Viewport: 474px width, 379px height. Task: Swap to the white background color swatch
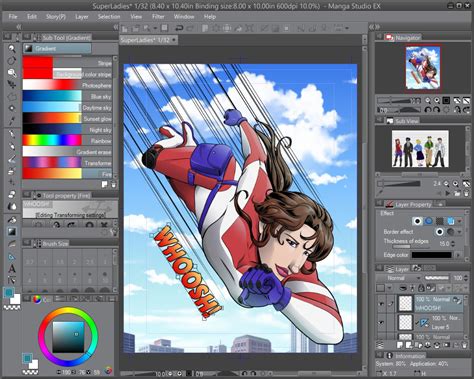pos(15,299)
